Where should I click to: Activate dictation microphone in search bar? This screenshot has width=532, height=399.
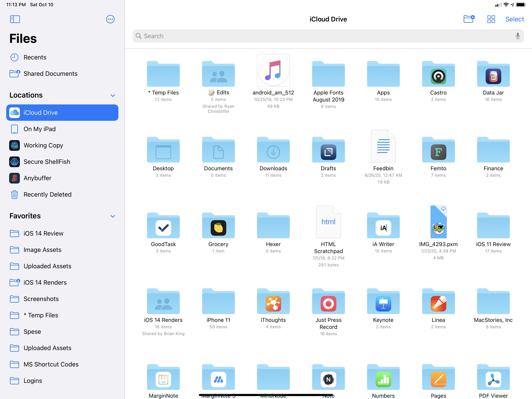click(518, 36)
